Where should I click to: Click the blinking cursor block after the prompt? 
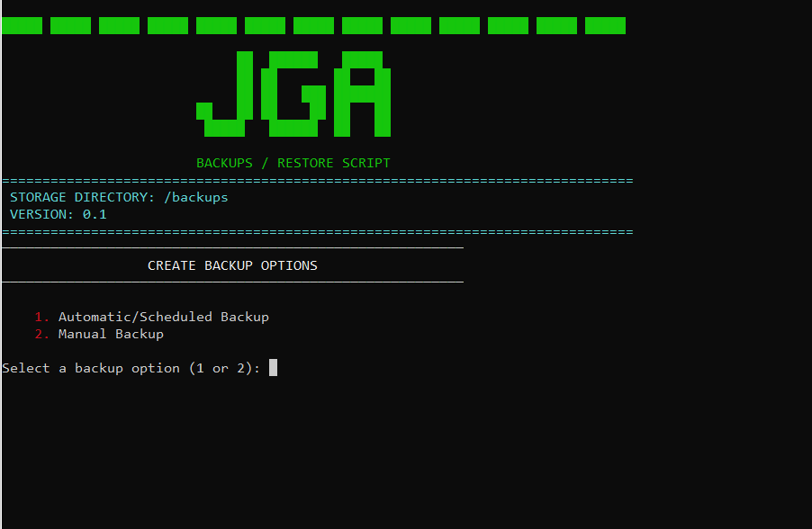[273, 368]
